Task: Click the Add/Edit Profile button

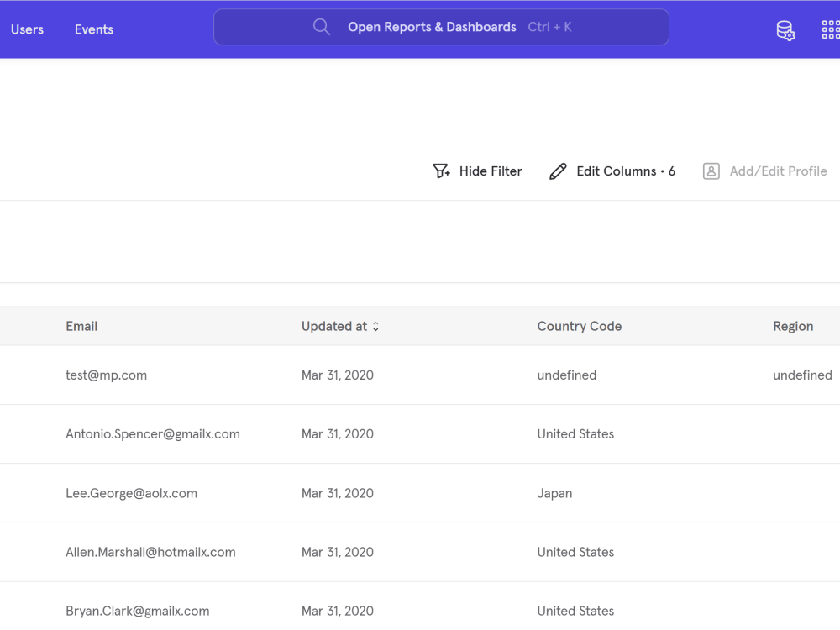Action: 778,171
